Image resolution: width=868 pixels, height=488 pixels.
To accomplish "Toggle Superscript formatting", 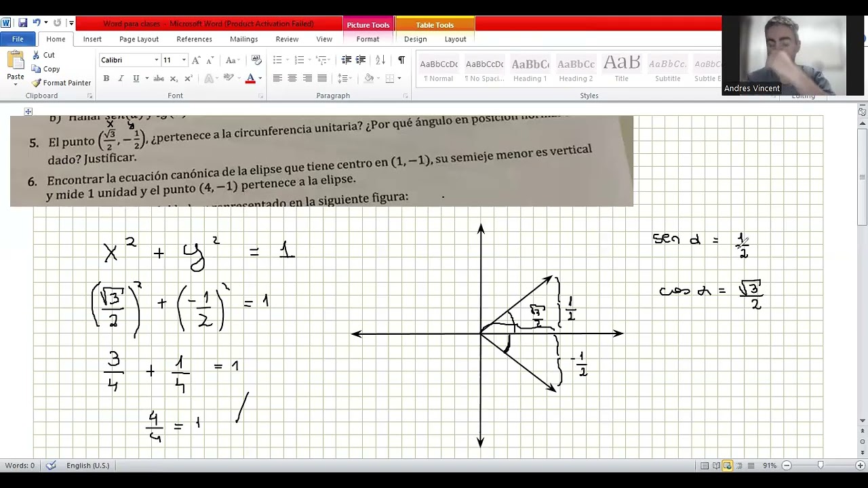I will 189,79.
